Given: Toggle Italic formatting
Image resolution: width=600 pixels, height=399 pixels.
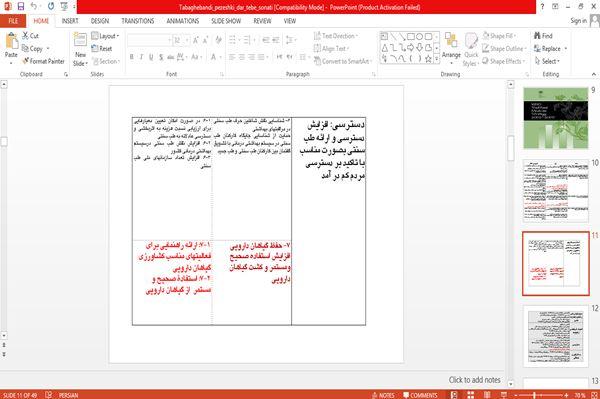Looking at the screenshot, I should [141, 57].
